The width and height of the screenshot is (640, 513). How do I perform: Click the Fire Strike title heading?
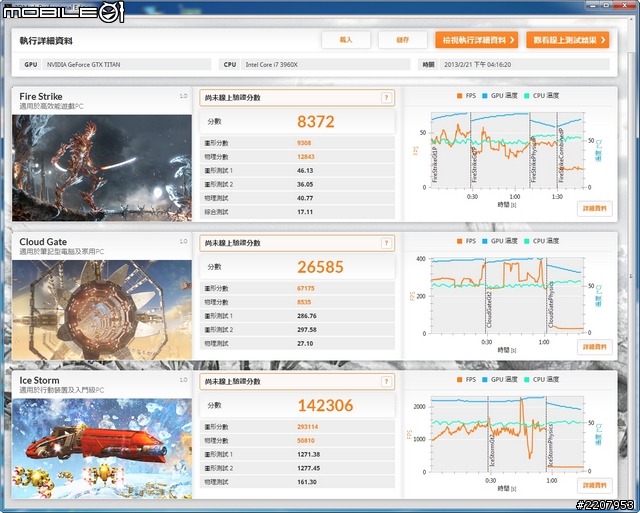(41, 97)
